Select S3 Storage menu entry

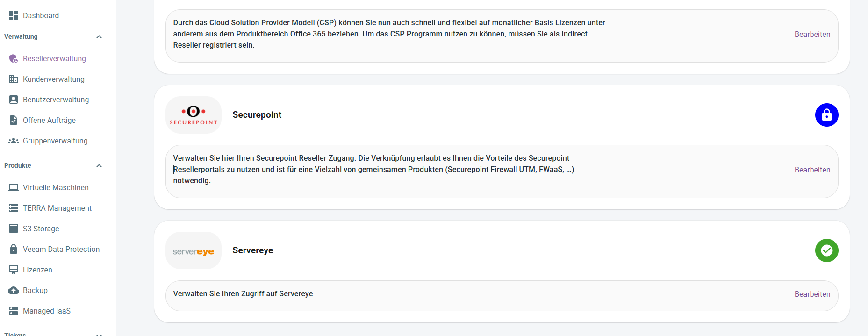coord(41,229)
